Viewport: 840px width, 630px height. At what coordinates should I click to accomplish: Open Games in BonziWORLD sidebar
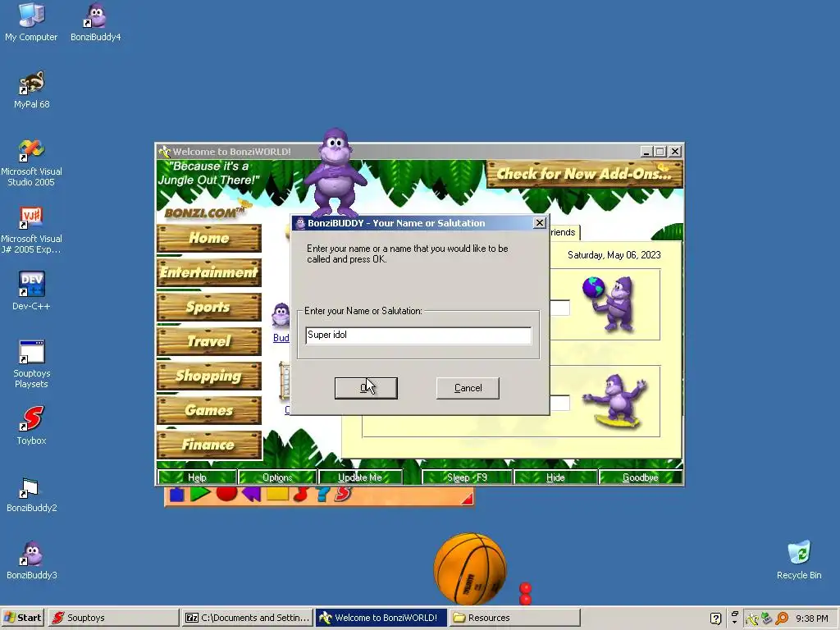point(209,410)
